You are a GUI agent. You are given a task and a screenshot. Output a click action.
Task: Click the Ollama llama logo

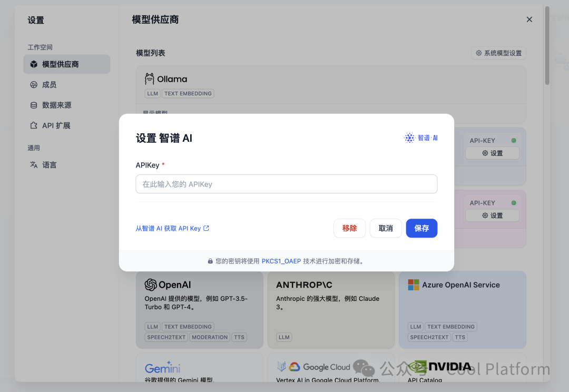(150, 79)
